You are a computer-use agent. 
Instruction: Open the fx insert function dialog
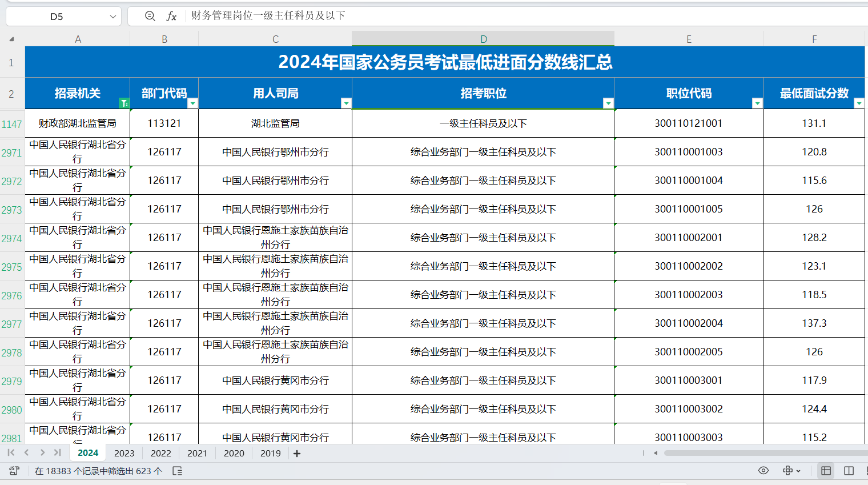pos(171,16)
